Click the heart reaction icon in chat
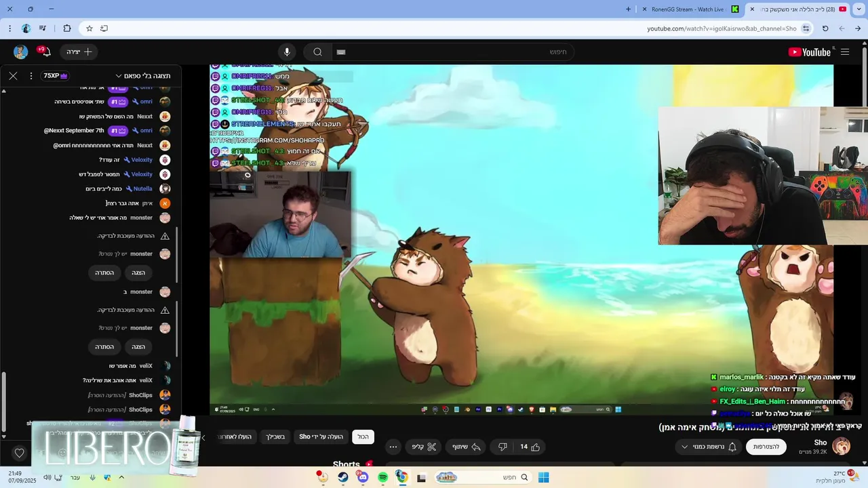 pyautogui.click(x=19, y=453)
